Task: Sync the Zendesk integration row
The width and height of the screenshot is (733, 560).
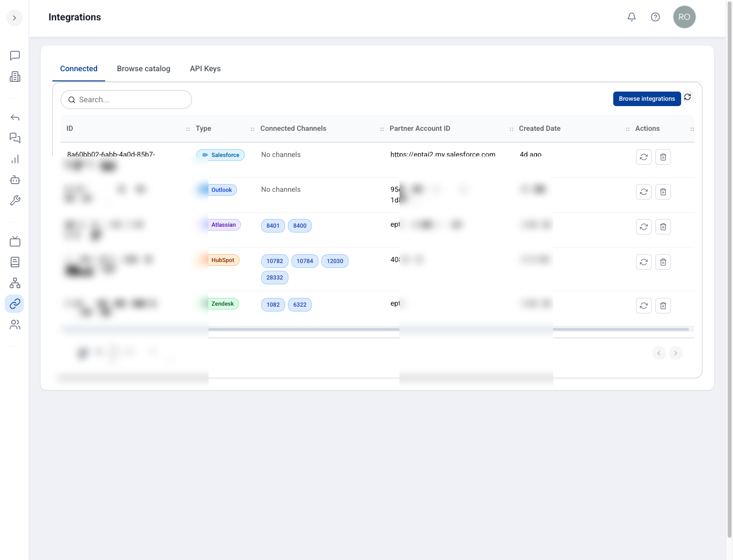Action: coord(644,306)
